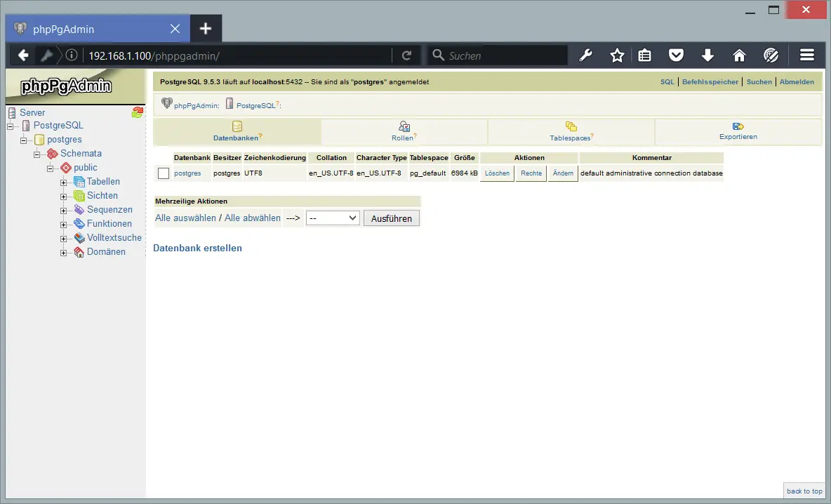This screenshot has height=504, width=831.
Task: Switch to the Rollen tab
Action: pyautogui.click(x=404, y=132)
